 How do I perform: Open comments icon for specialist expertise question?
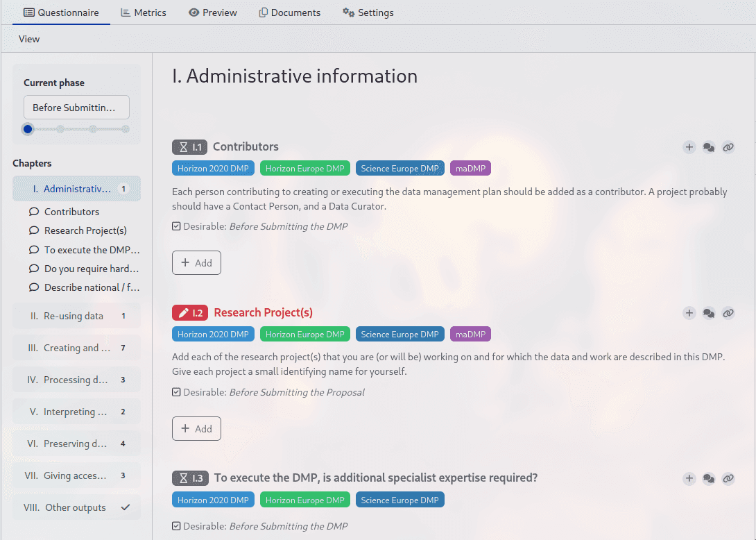point(709,479)
